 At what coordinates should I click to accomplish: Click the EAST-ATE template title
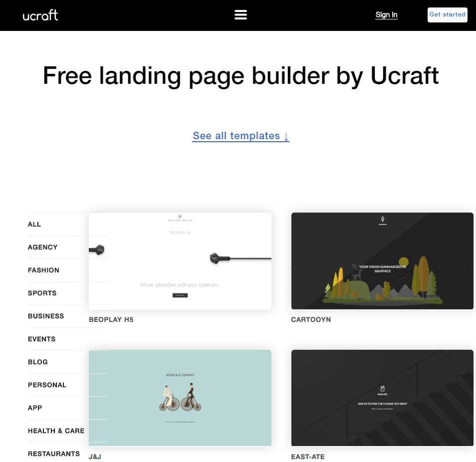click(x=308, y=457)
